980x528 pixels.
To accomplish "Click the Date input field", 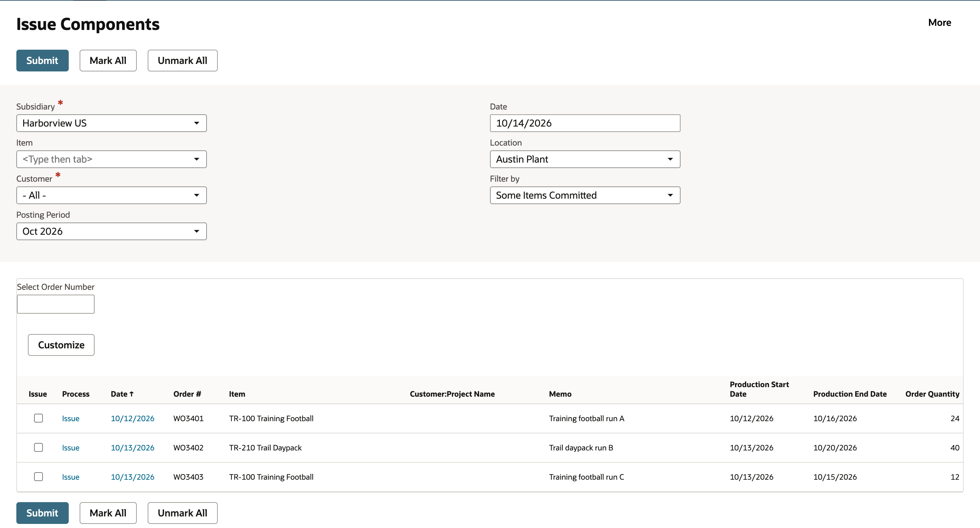I will click(585, 123).
